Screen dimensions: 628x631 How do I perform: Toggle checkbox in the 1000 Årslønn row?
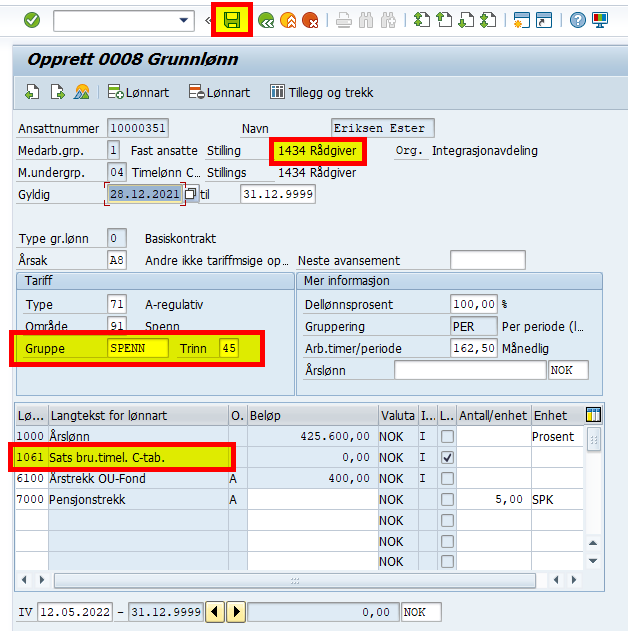tap(447, 437)
